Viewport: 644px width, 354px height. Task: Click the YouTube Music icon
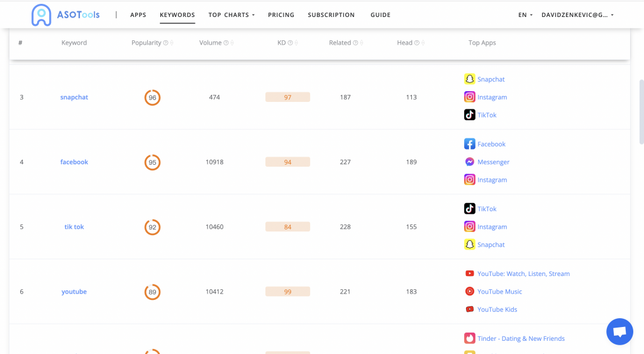pyautogui.click(x=469, y=291)
